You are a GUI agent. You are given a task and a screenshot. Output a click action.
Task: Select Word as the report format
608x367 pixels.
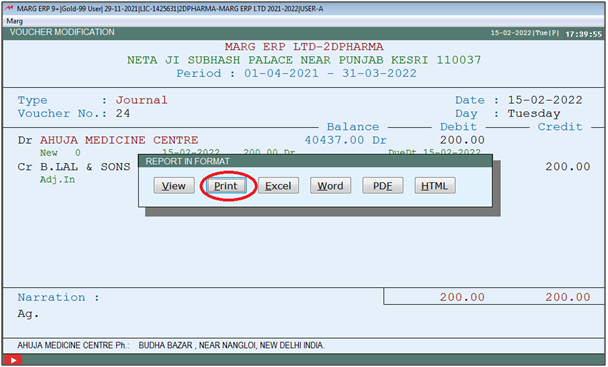coord(330,186)
